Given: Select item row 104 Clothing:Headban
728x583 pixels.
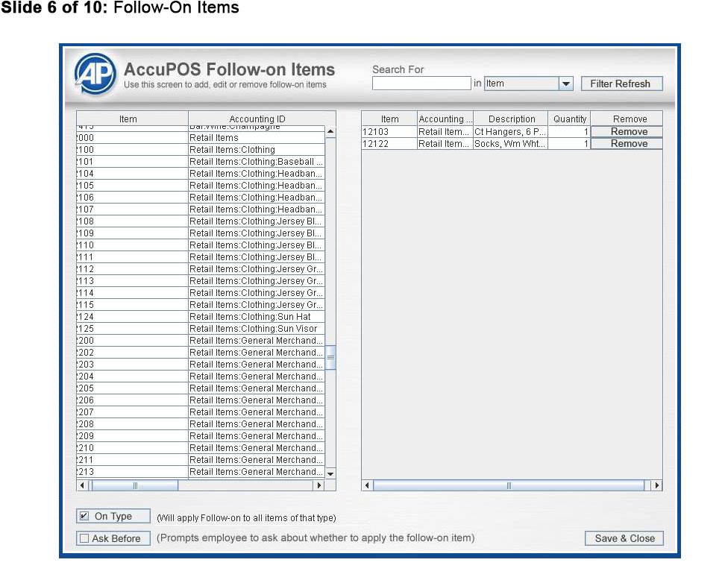Looking at the screenshot, I should pos(201,174).
